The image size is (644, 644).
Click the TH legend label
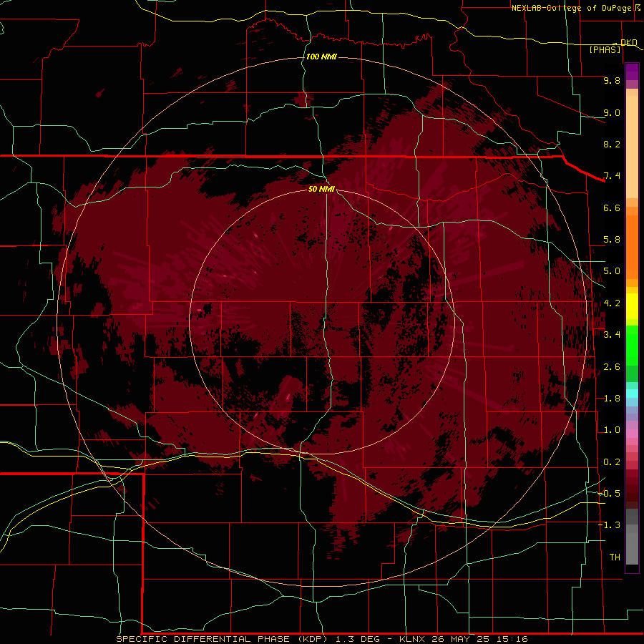615,557
